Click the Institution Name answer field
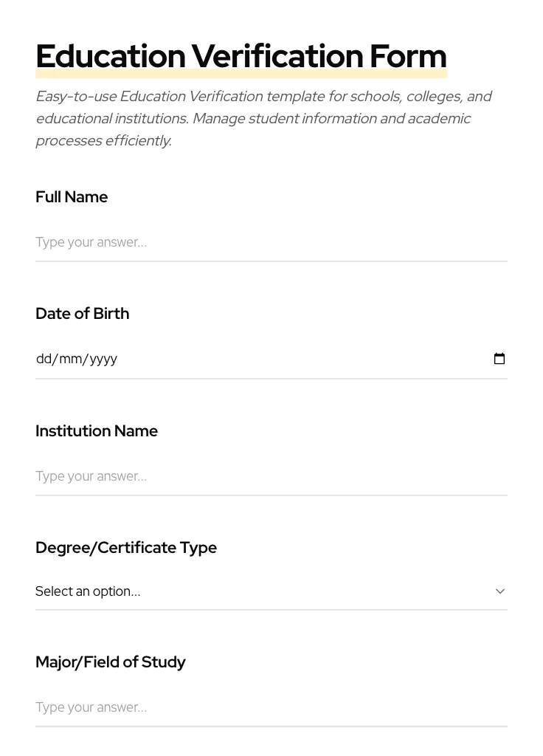The image size is (543, 756). point(271,475)
